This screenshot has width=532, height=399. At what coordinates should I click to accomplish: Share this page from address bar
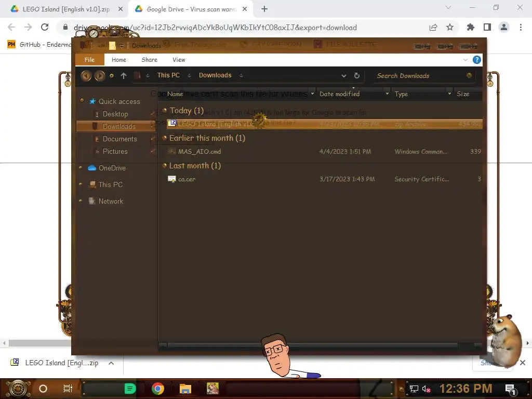[x=433, y=27]
